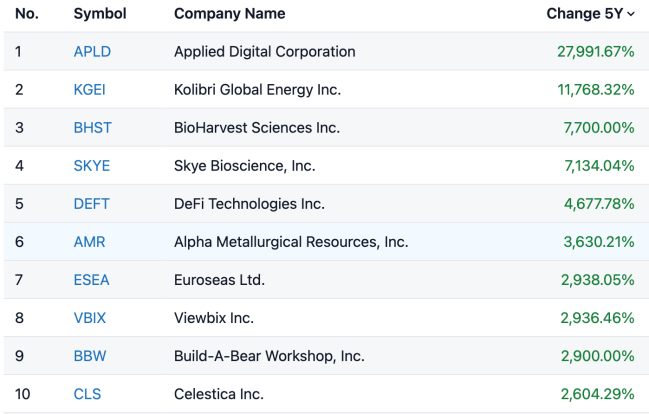The height and width of the screenshot is (414, 649).
Task: Select the DEFT stock link
Action: click(91, 204)
